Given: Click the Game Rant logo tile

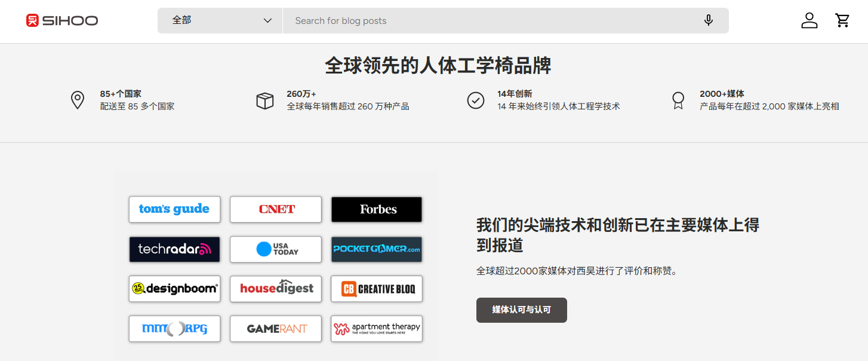Looking at the screenshot, I should 276,329.
